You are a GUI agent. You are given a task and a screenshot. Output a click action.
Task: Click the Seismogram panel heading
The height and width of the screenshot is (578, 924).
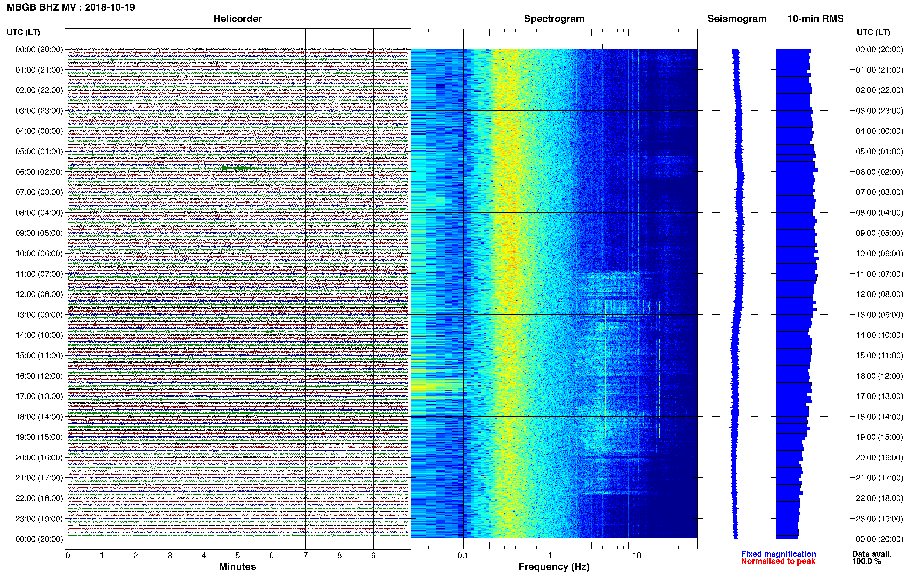737,19
